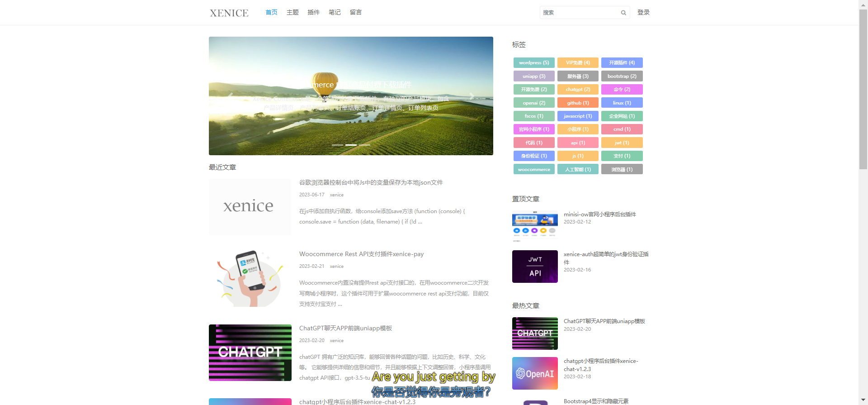Select the first carousel indicator dash
This screenshot has height=405, width=868.
pyautogui.click(x=337, y=145)
